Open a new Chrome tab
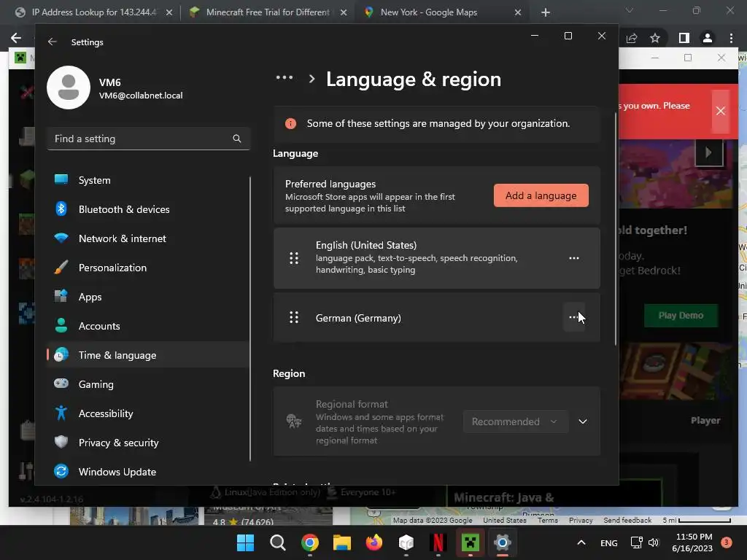 click(546, 12)
